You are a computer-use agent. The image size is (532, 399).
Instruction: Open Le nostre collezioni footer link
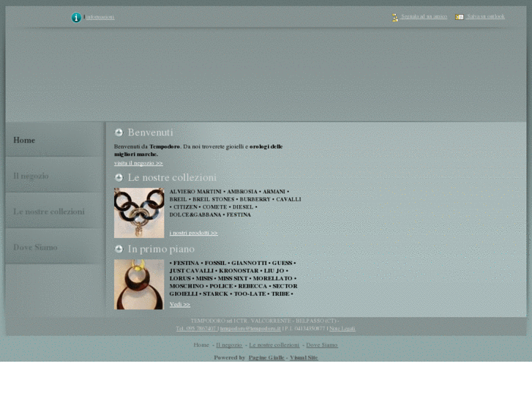(x=274, y=345)
